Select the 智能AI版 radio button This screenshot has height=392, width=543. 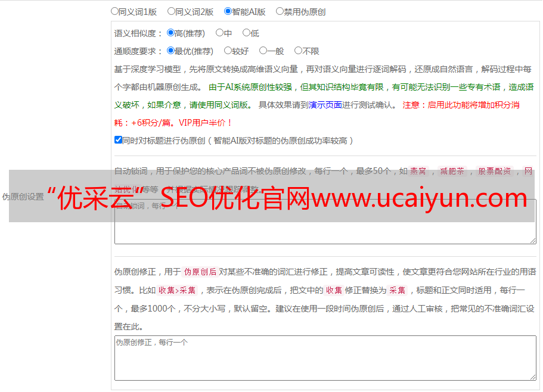tap(228, 11)
